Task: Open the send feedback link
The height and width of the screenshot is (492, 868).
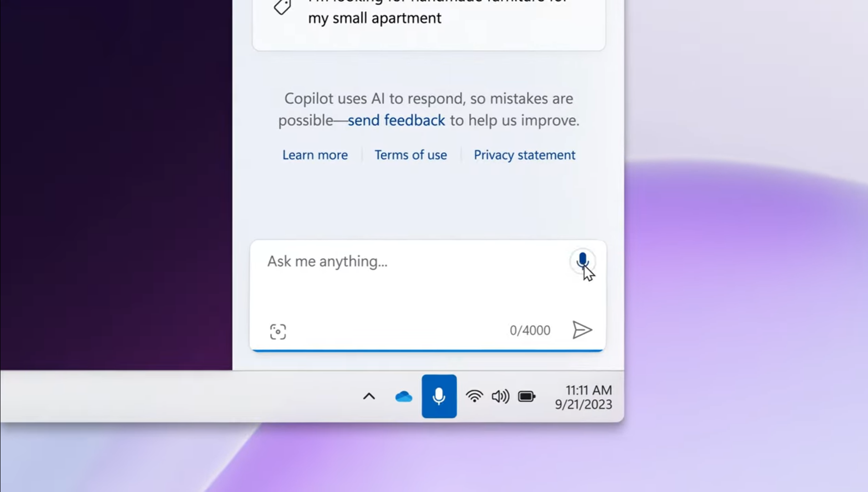Action: (x=396, y=120)
